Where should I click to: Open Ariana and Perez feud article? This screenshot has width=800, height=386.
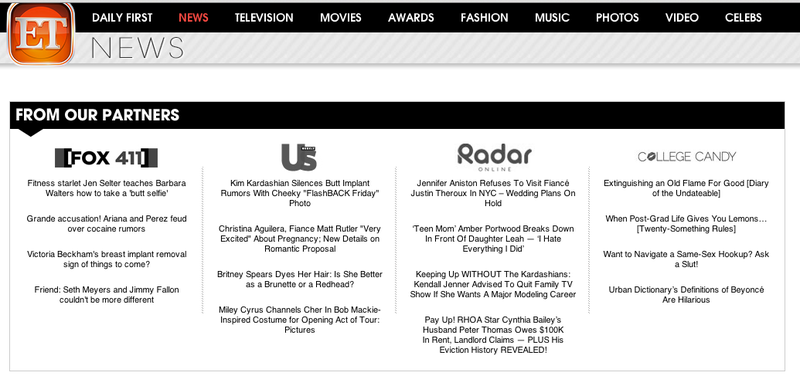point(107,224)
